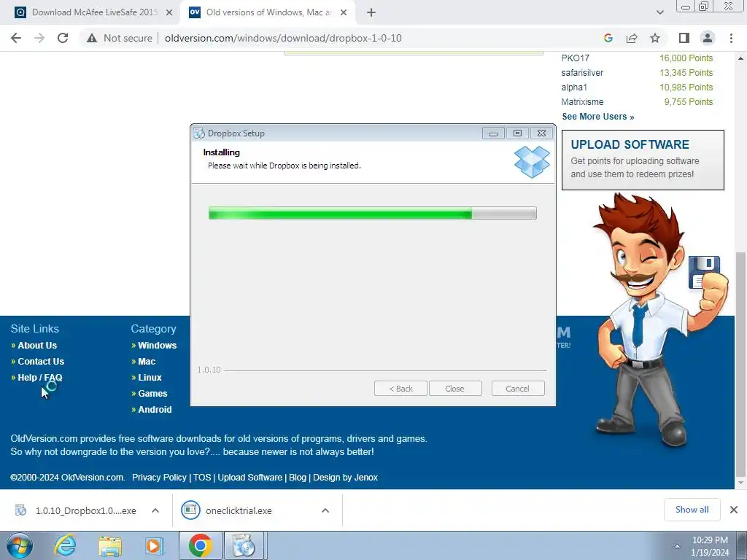
Task: Open the Games category link
Action: pos(152,393)
